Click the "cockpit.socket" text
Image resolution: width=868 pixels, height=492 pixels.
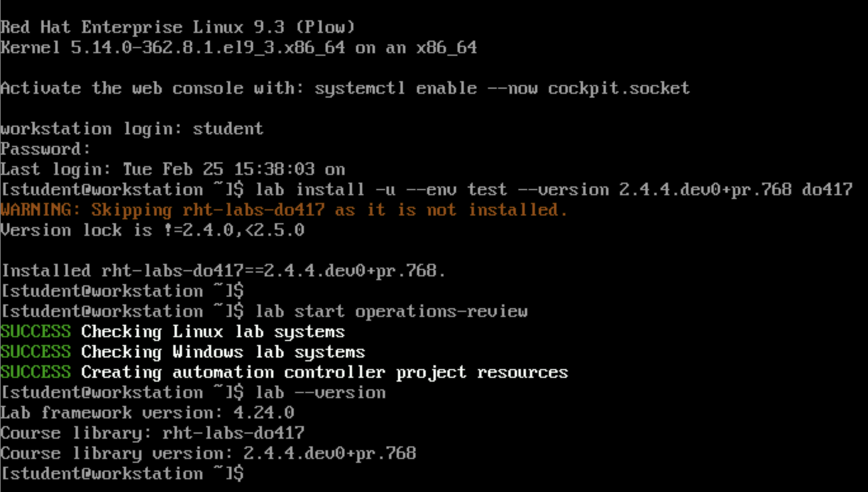pos(619,88)
